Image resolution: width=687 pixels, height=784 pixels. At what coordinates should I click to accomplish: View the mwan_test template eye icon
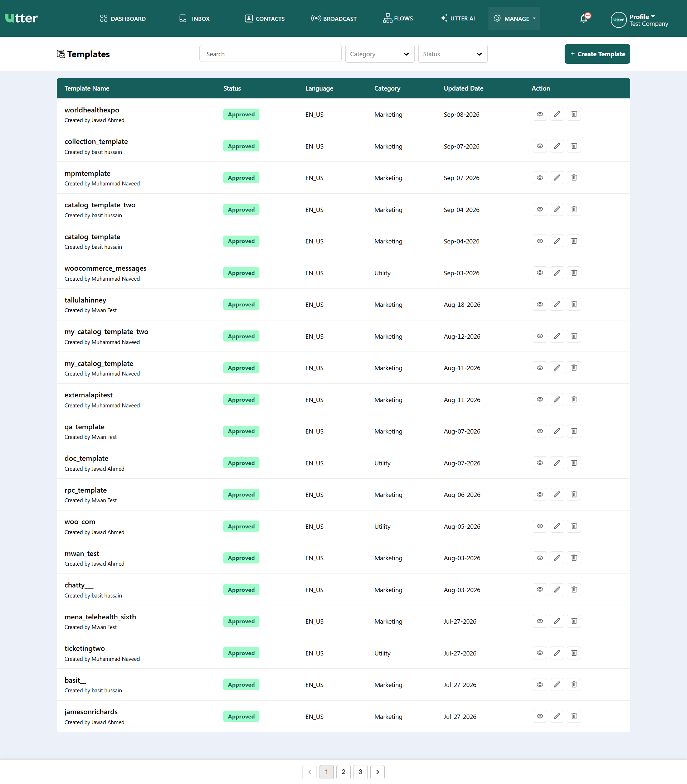tap(540, 558)
